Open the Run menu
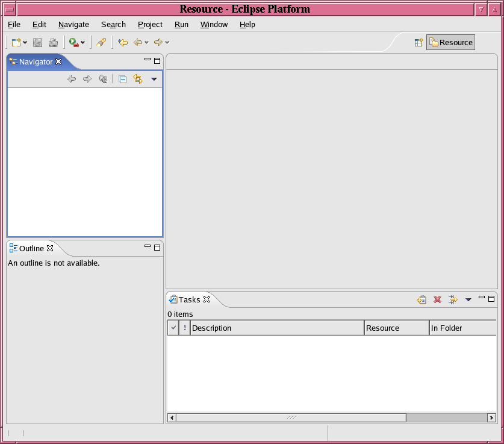The height and width of the screenshot is (444, 504). [x=182, y=25]
